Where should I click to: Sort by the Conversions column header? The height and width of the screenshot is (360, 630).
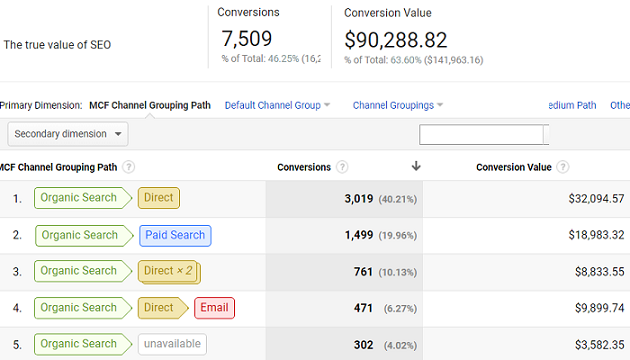(x=304, y=167)
